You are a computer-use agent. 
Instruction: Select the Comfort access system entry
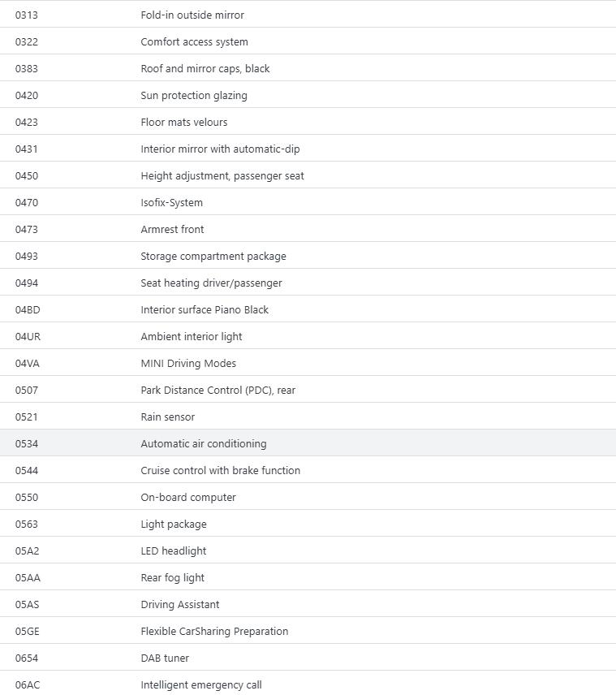pyautogui.click(x=194, y=41)
